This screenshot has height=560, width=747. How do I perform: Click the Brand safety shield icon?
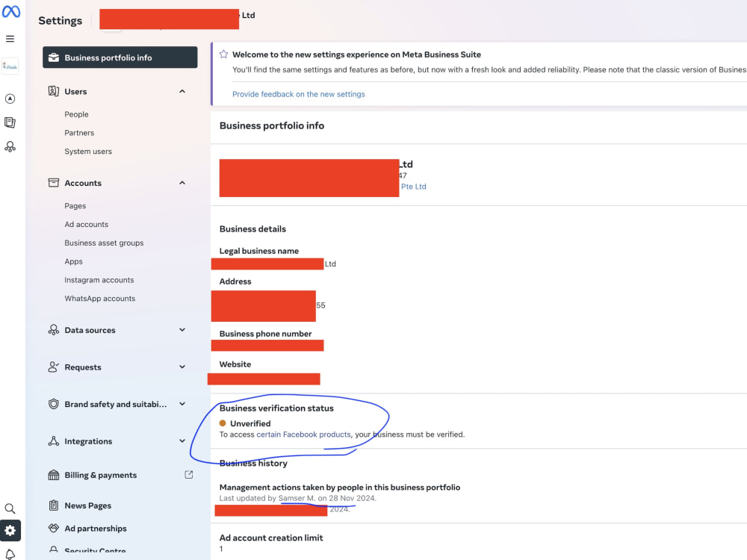point(54,404)
